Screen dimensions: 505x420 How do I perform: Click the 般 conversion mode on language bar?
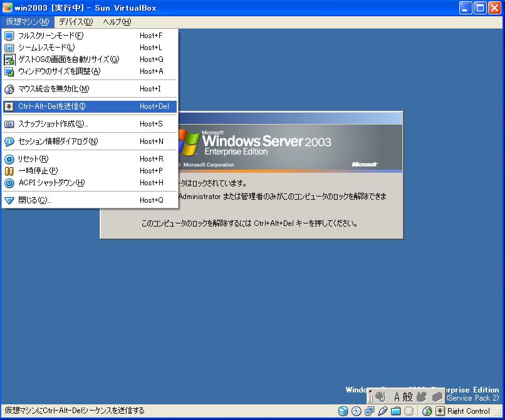click(x=408, y=397)
